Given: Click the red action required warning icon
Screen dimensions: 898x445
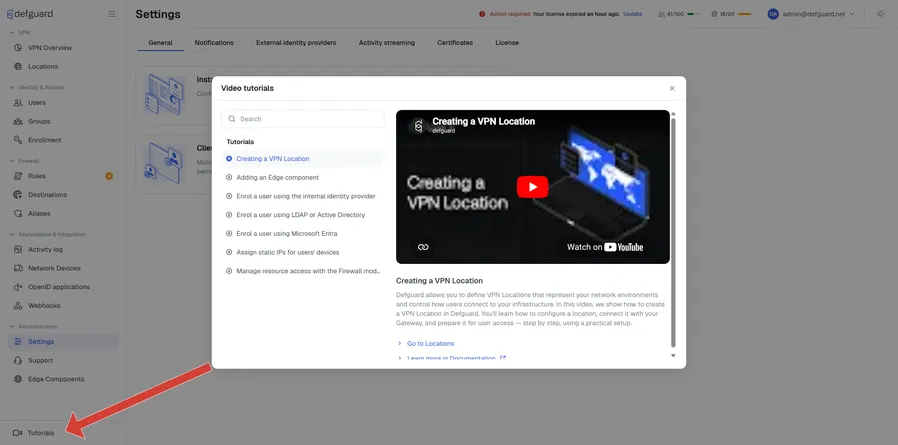Looking at the screenshot, I should (482, 14).
